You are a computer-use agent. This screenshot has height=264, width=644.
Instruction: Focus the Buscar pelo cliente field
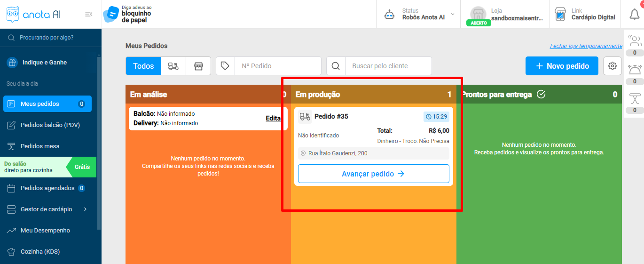pos(388,66)
